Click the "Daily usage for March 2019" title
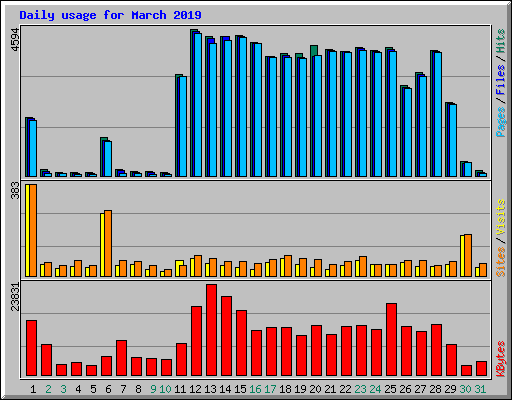This screenshot has height=400, width=512. 110,15
